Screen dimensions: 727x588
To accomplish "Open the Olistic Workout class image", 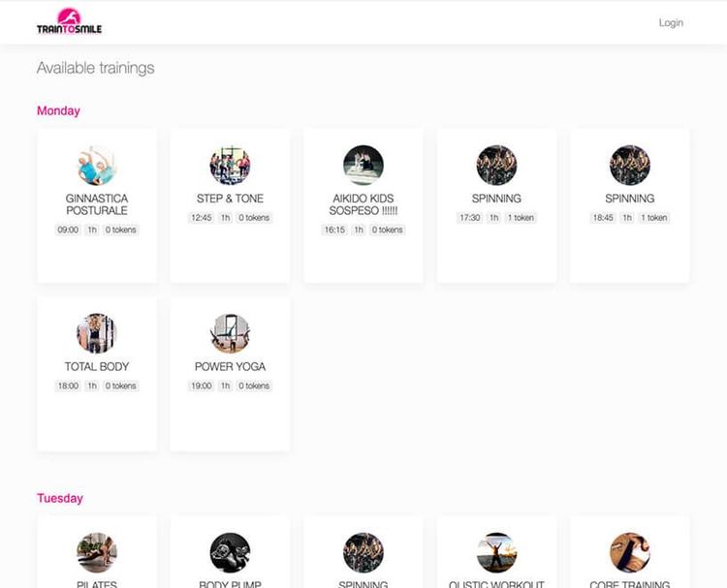I will [x=496, y=553].
